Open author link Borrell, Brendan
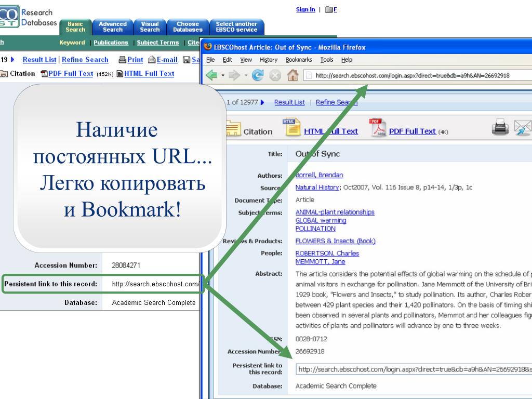The image size is (532, 399). pos(320,175)
